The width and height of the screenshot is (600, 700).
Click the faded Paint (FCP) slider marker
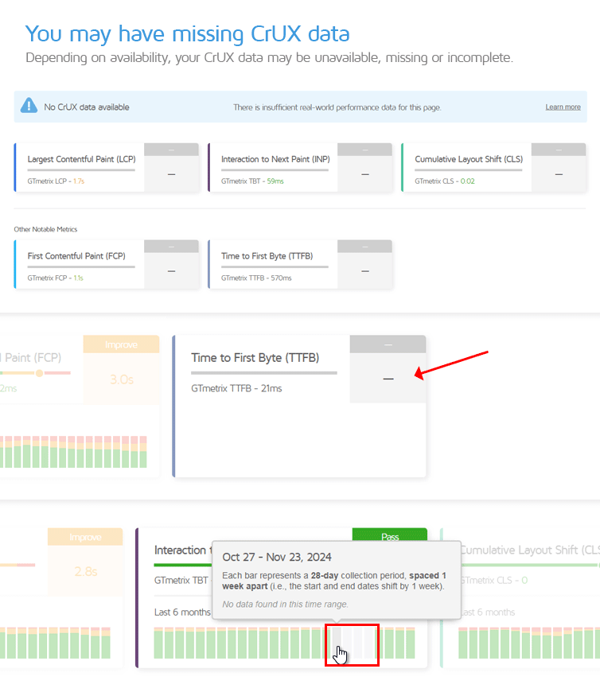pos(39,373)
